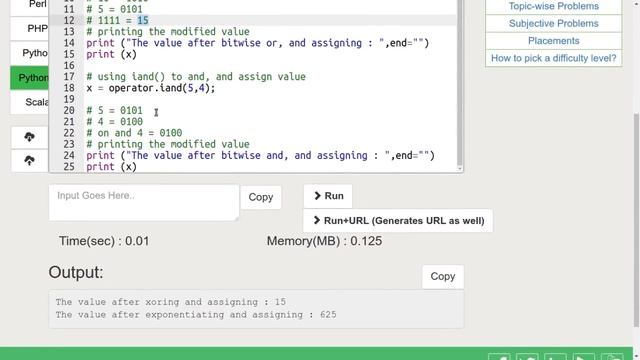Screen dimensions: 640x360
Task: Click comment '# on and 4 = 0100'
Action: tap(134, 133)
